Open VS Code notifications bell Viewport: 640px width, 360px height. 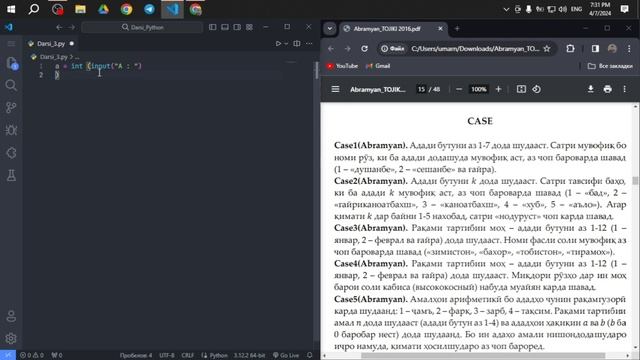coord(309,355)
